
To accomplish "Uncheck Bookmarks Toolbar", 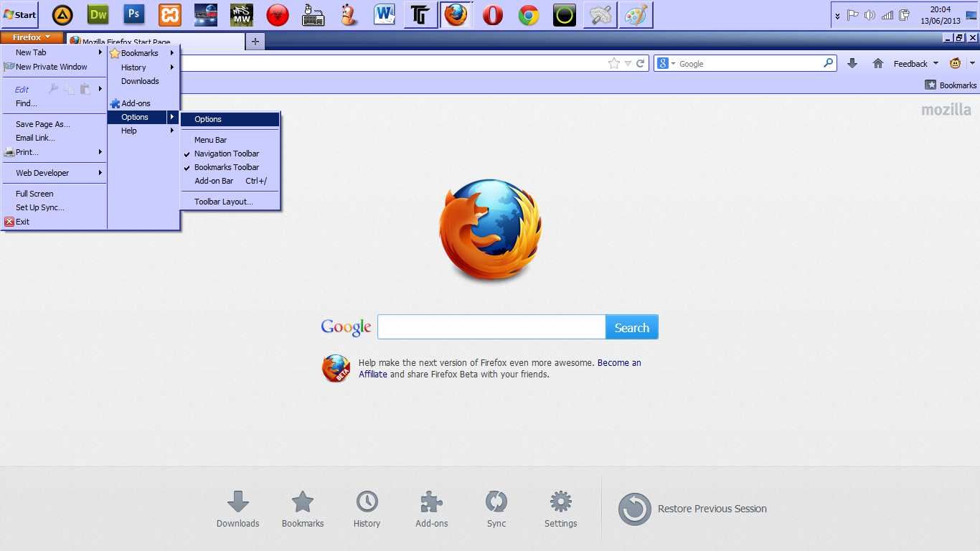I will tap(230, 167).
